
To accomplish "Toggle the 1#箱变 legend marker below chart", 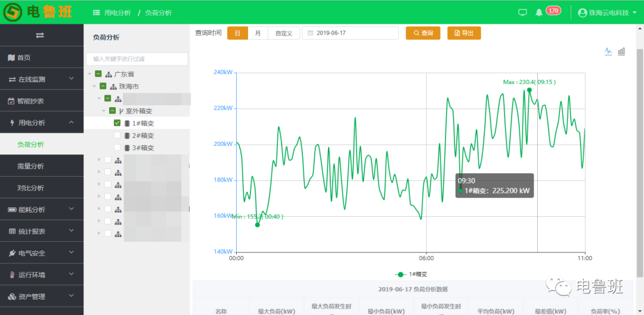I will coord(401,275).
